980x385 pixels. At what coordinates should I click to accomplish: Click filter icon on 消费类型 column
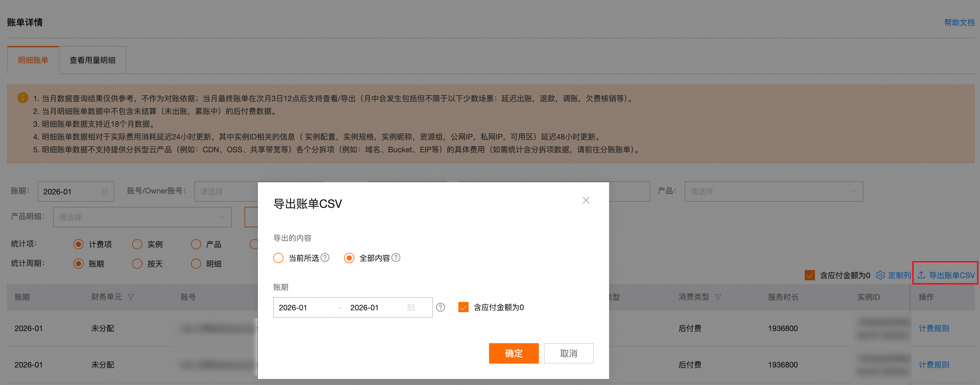click(x=718, y=297)
